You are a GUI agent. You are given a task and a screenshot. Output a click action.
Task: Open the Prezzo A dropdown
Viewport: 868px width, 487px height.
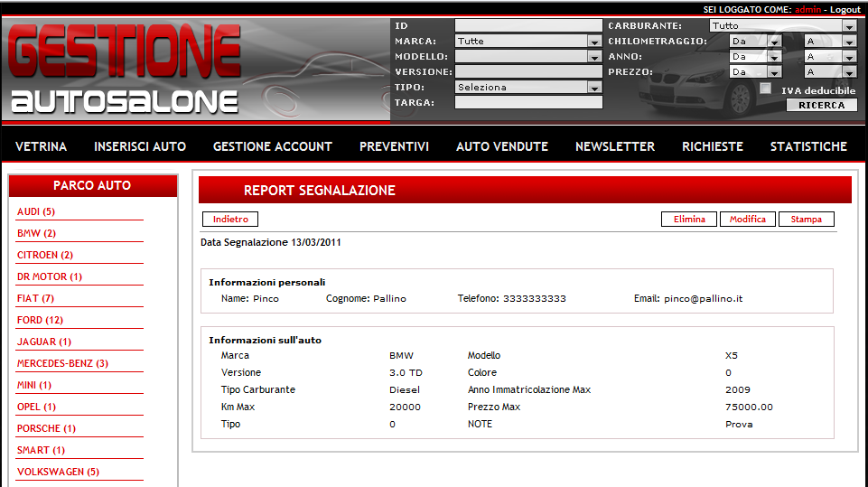click(830, 72)
